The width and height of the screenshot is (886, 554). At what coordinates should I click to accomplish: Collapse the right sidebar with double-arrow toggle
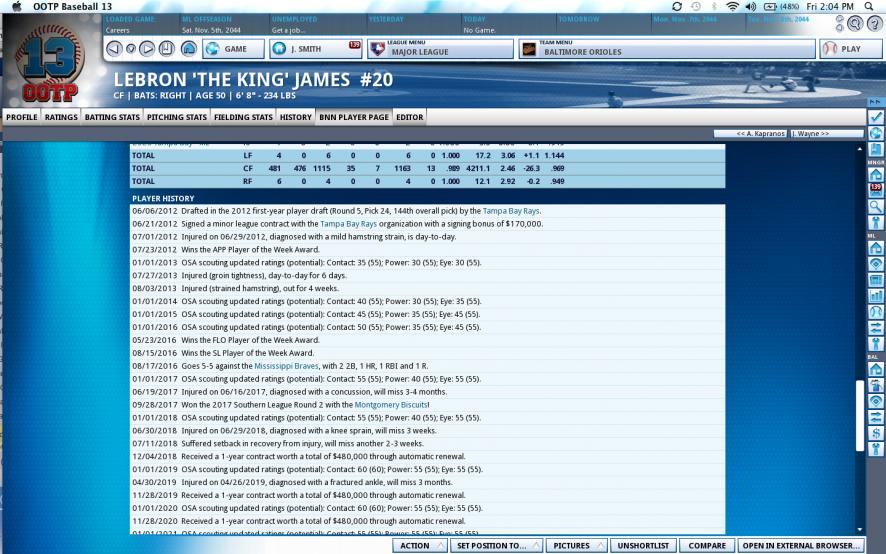point(876,102)
